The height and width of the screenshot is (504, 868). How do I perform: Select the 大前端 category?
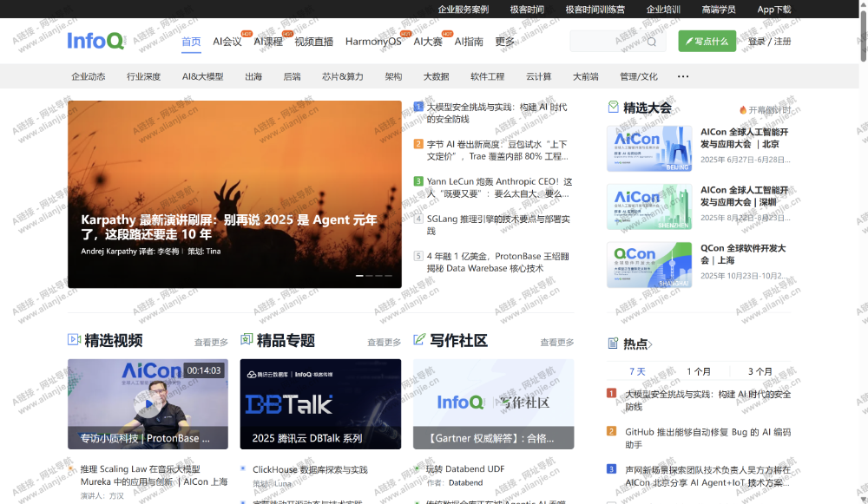(x=585, y=76)
